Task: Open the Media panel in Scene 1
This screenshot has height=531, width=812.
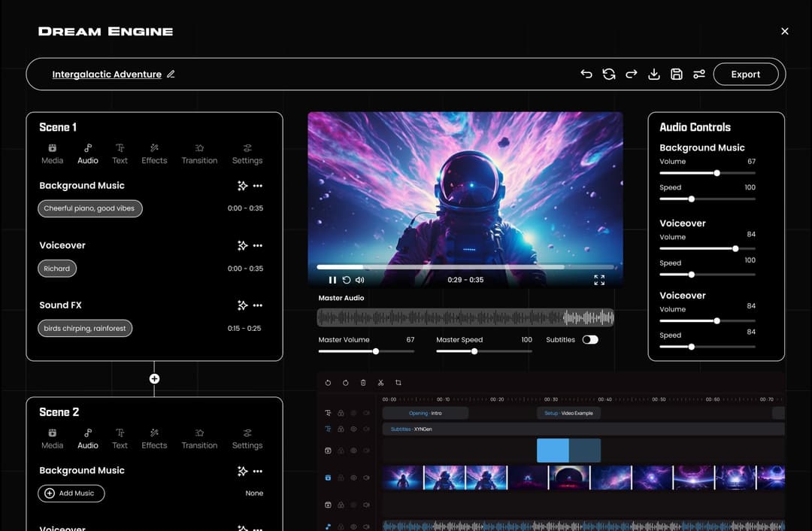Action: [x=52, y=153]
